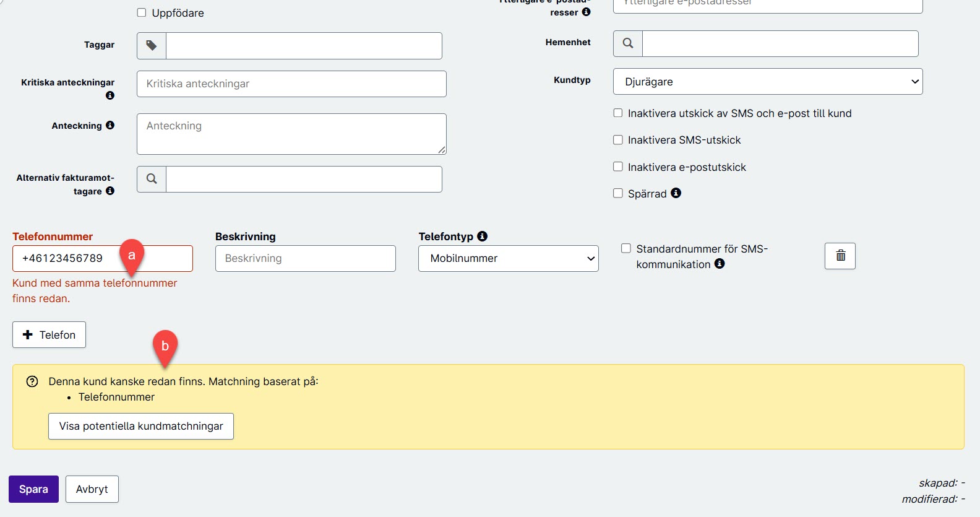The width and height of the screenshot is (980, 517).
Task: Open the Telefontyp dropdown showing Mobilnummer
Action: click(x=509, y=258)
